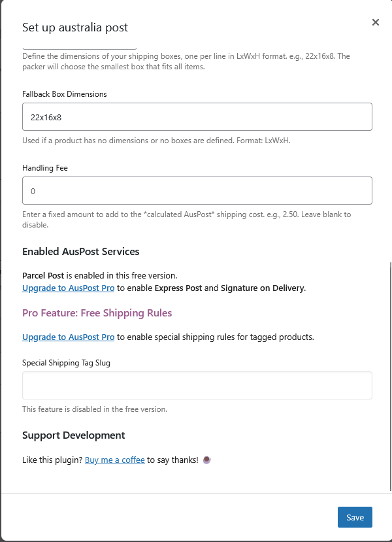Click the bold Parcel Post text
Image resolution: width=392 pixels, height=542 pixels.
43,276
